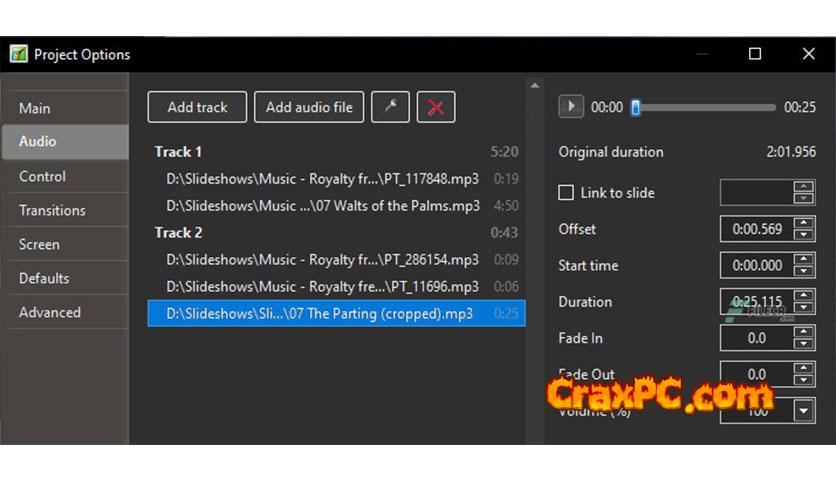Image resolution: width=836 pixels, height=484 pixels.
Task: Select the Track 2 header row
Action: [x=336, y=232]
